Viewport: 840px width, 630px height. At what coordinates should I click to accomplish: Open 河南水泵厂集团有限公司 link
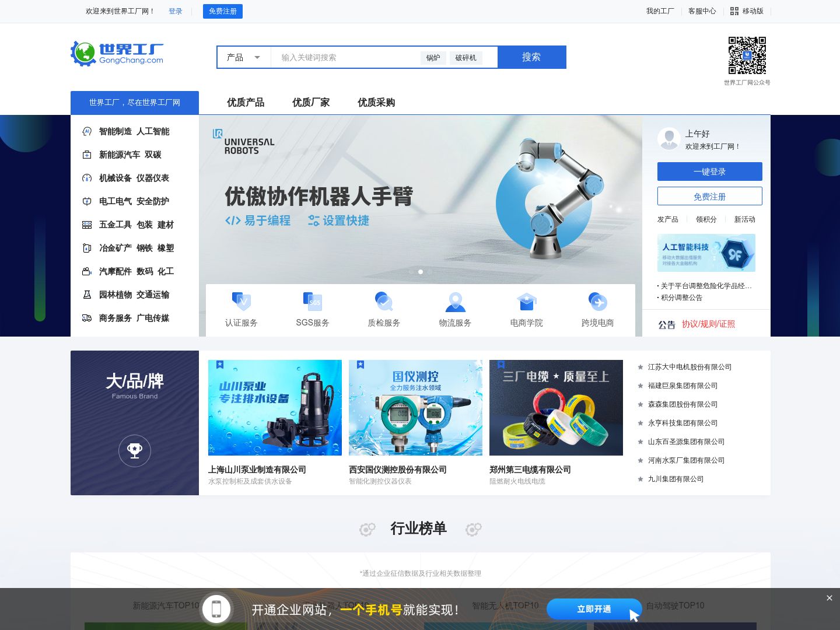click(686, 460)
